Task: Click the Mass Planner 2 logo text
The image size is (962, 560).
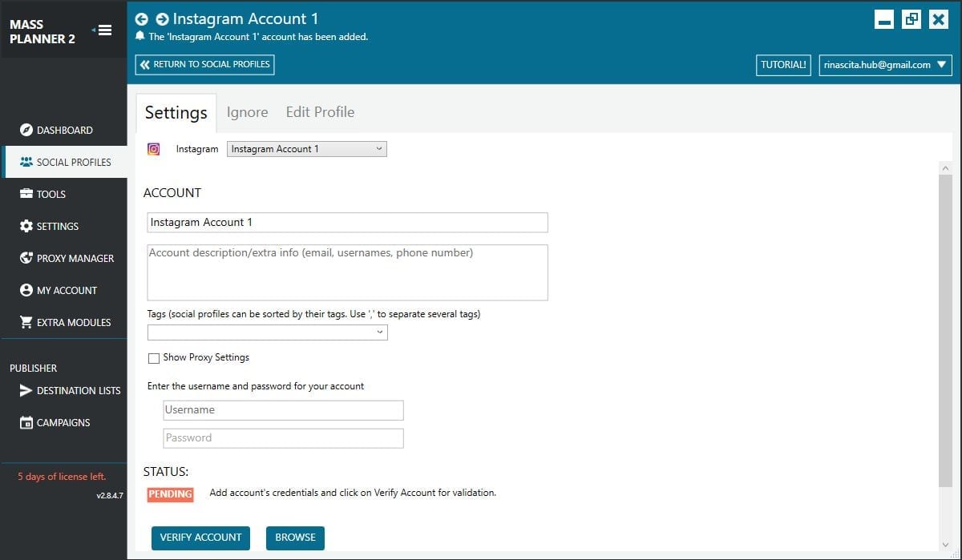Action: (42, 31)
